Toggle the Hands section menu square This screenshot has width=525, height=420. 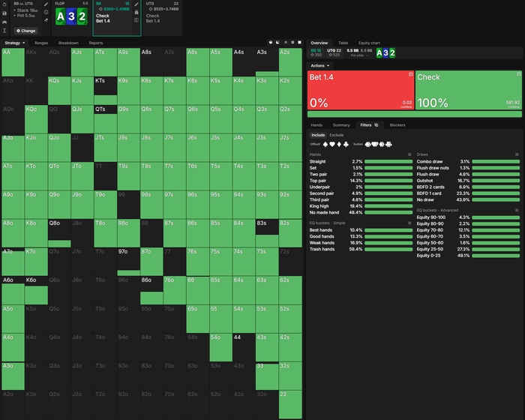click(x=409, y=154)
